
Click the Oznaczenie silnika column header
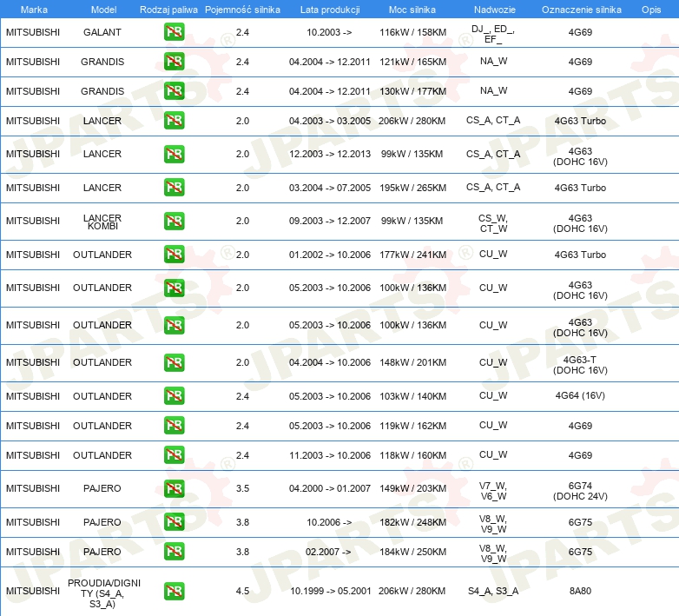(581, 10)
